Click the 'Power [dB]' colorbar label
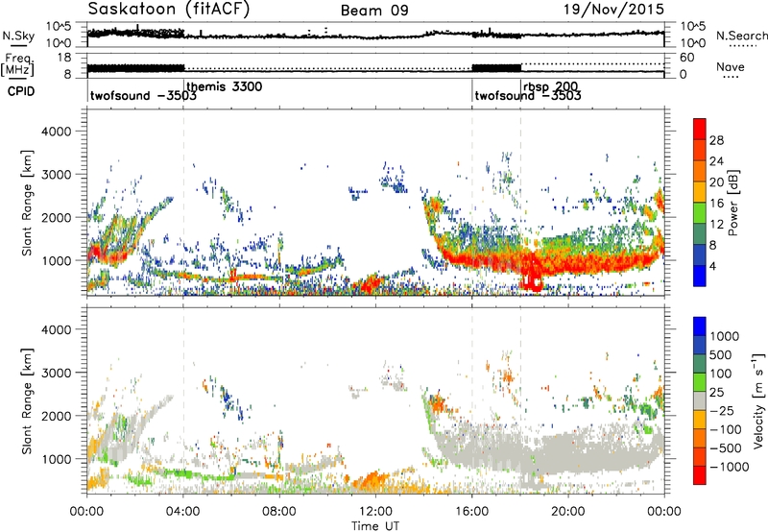Viewport: 768px width, 532px height. (x=733, y=203)
